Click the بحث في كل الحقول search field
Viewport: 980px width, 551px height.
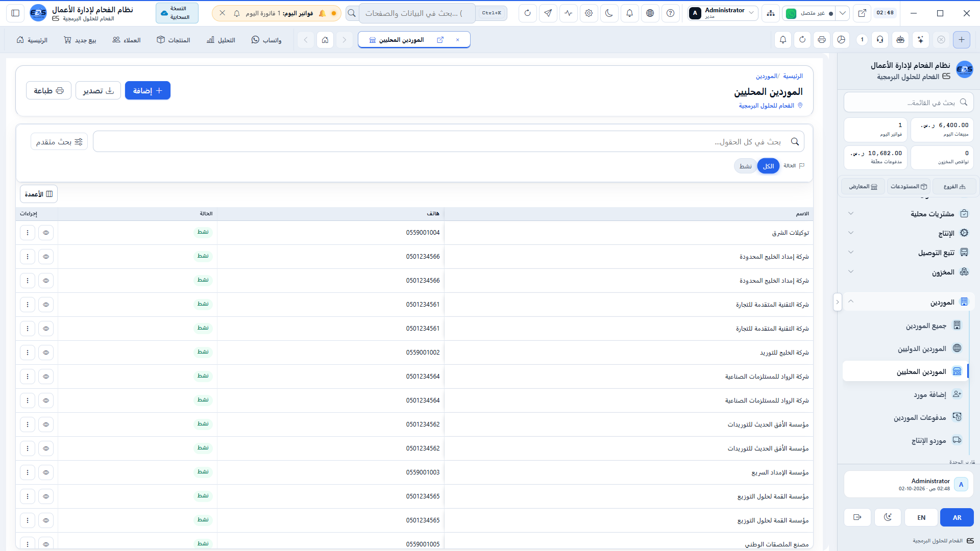coord(449,142)
